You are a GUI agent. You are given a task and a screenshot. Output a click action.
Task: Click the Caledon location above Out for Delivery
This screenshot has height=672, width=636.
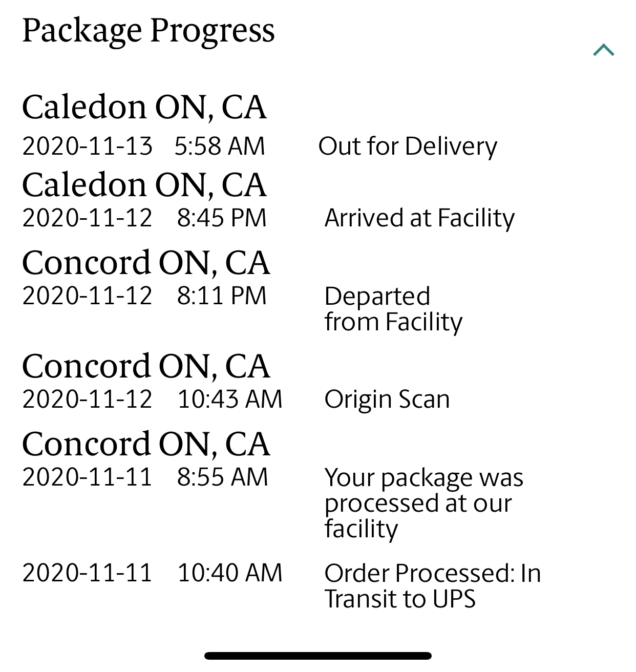pyautogui.click(x=144, y=107)
